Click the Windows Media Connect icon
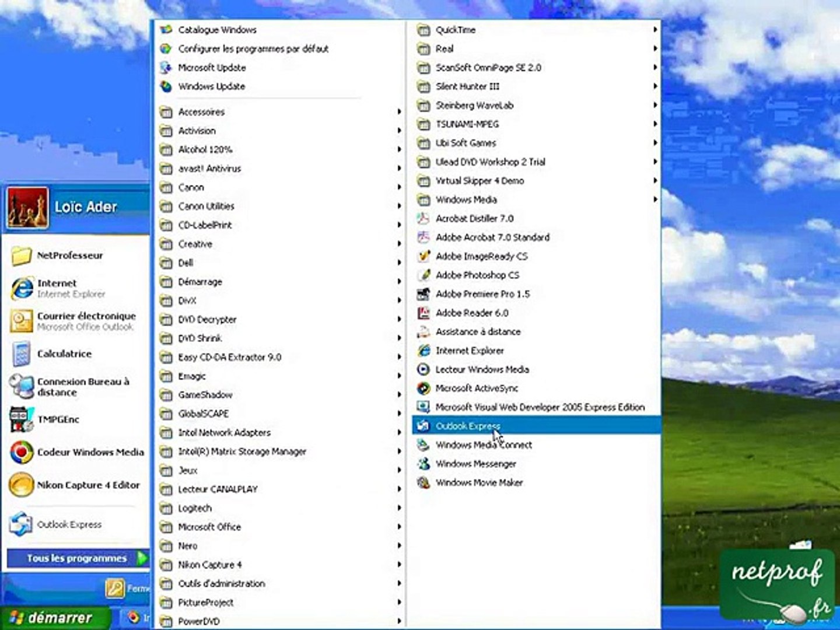 coord(423,445)
